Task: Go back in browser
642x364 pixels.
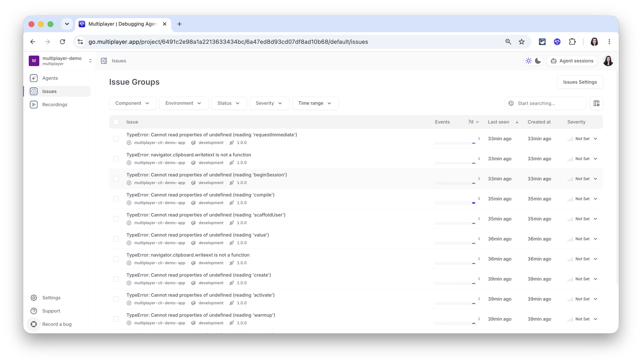Action: click(33, 42)
